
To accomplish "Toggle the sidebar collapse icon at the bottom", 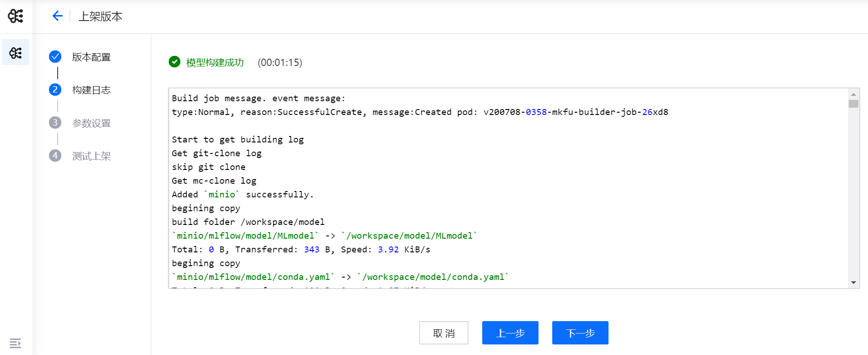I will (x=15, y=343).
